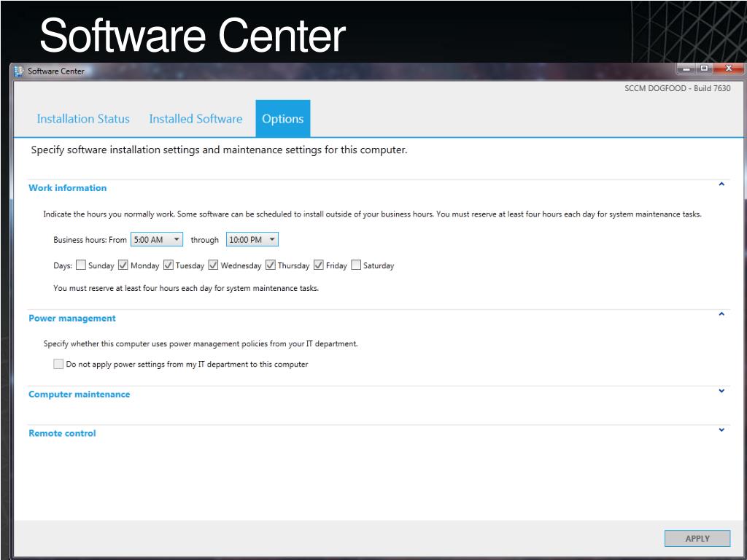
Task: Toggle the Tuesday checkbox
Action: 169,265
